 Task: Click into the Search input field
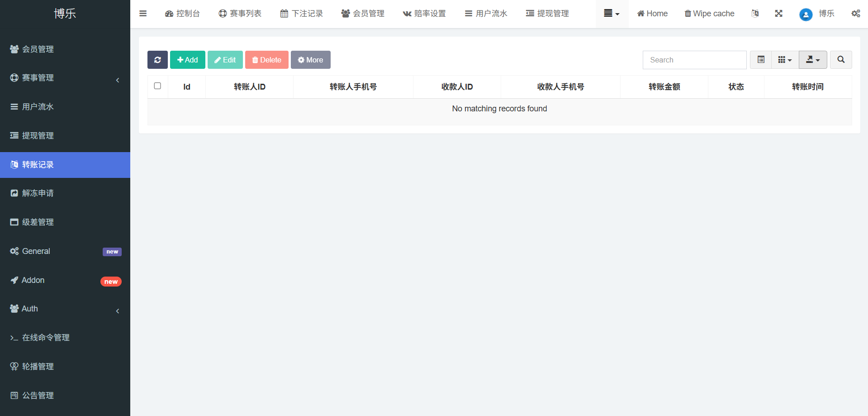(x=694, y=60)
